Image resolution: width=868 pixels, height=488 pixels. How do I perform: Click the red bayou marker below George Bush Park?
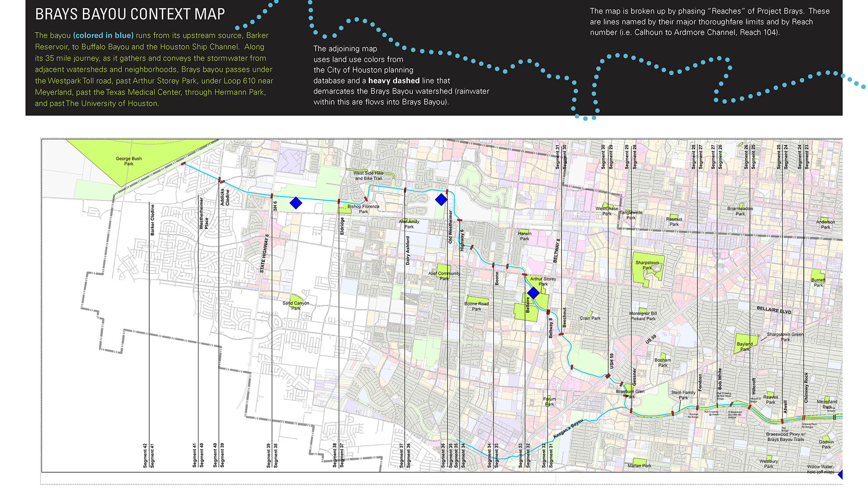pyautogui.click(x=184, y=164)
